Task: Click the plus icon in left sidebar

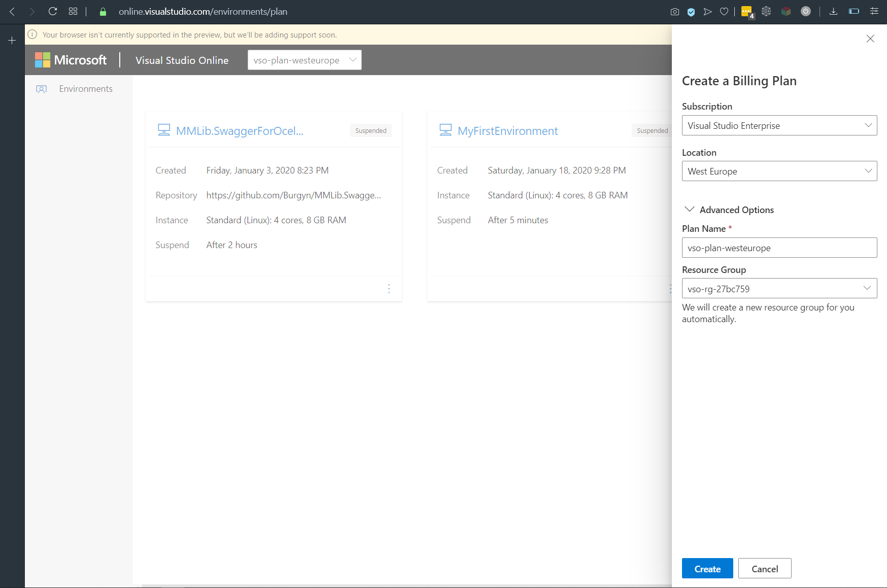Action: (x=12, y=40)
